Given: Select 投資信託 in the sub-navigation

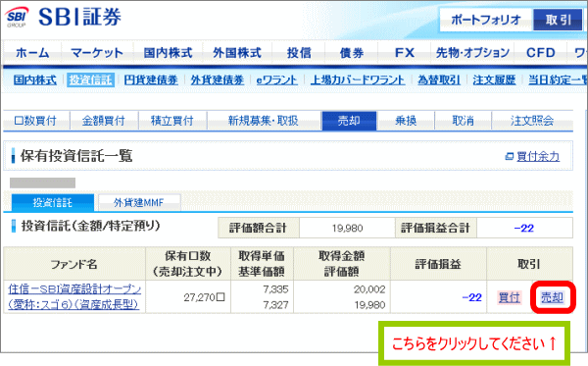Looking at the screenshot, I should click(x=91, y=79).
